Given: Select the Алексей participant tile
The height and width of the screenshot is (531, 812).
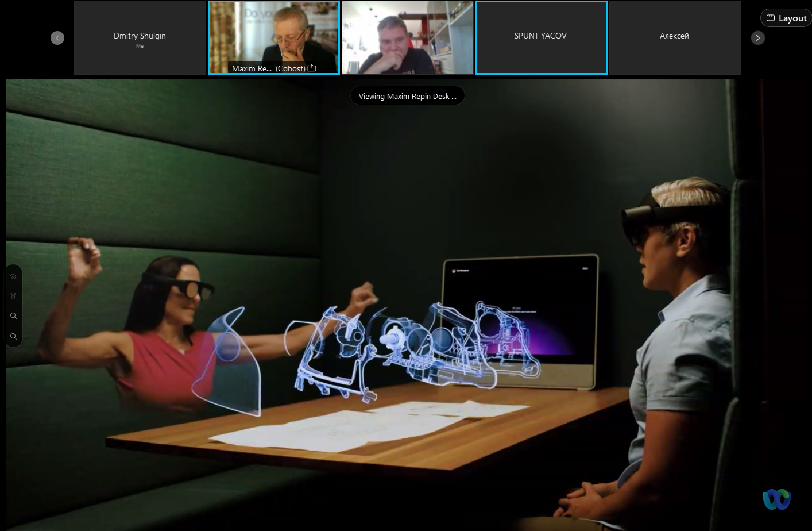Looking at the screenshot, I should tap(675, 38).
